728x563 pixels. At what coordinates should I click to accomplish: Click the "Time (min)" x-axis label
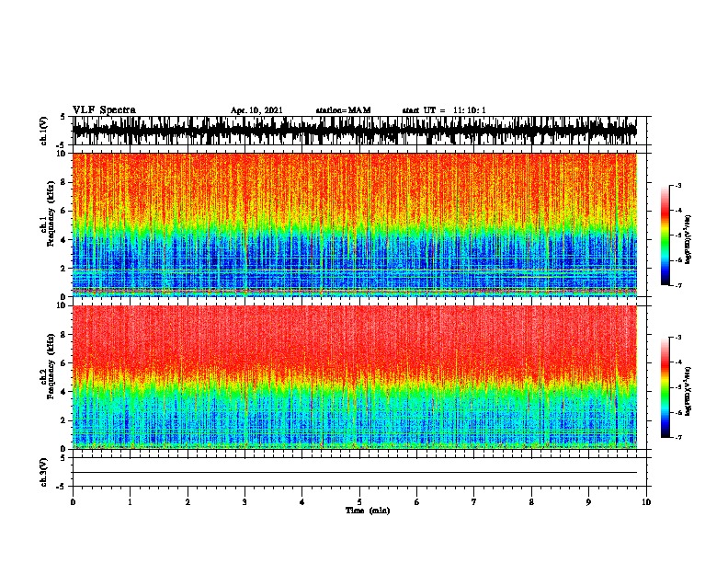(x=368, y=511)
